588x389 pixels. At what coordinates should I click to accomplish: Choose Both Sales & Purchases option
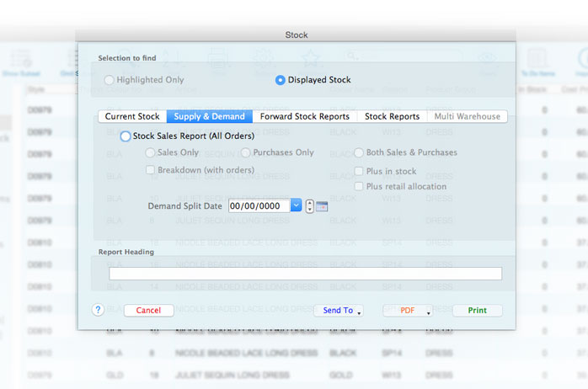(359, 152)
